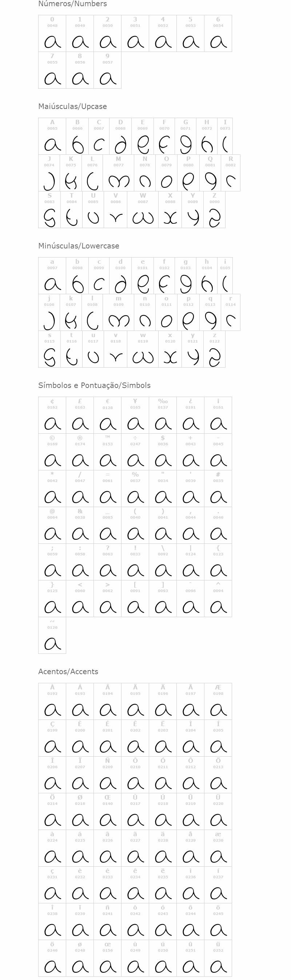Click the Acentos/Accents section heading

(x=68, y=672)
